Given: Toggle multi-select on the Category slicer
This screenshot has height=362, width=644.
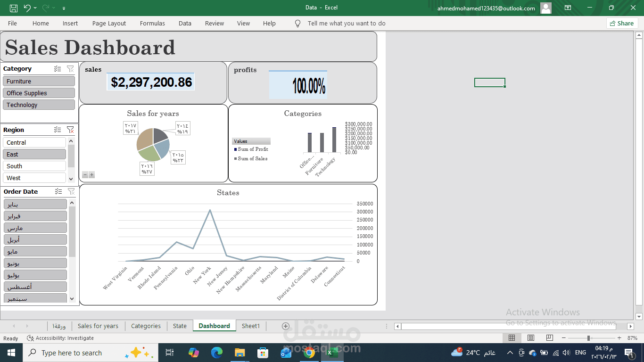Looking at the screenshot, I should [58, 69].
